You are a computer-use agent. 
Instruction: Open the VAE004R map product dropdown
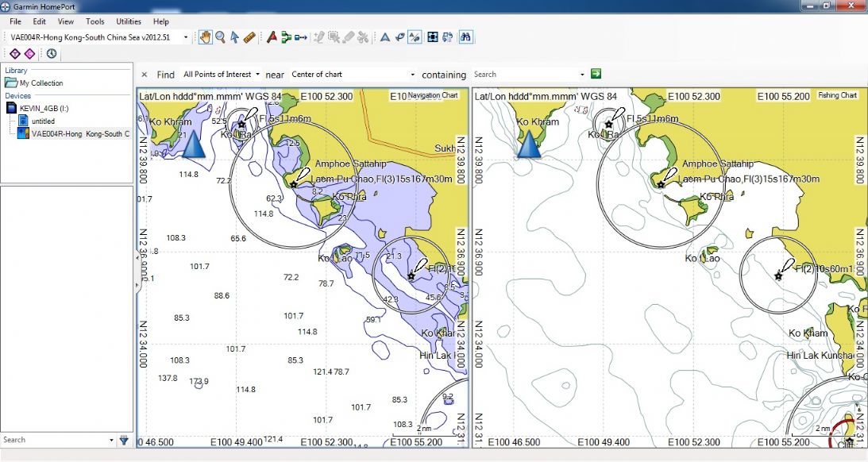[x=186, y=37]
